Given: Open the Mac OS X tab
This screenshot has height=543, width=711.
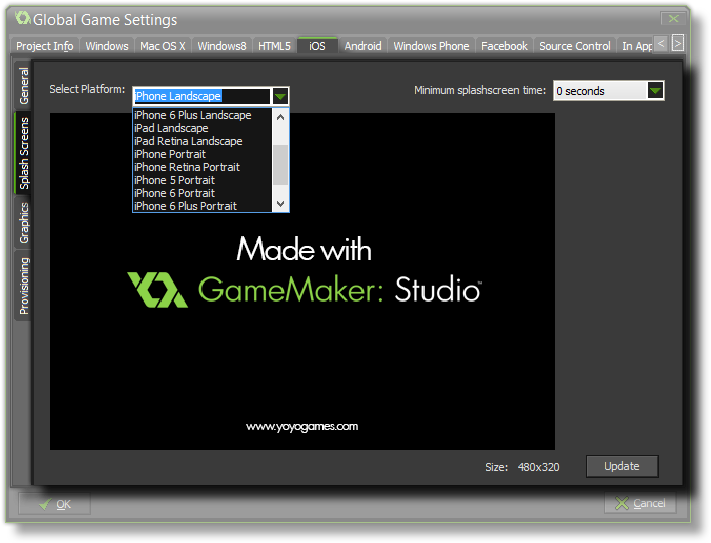Looking at the screenshot, I should pyautogui.click(x=162, y=46).
